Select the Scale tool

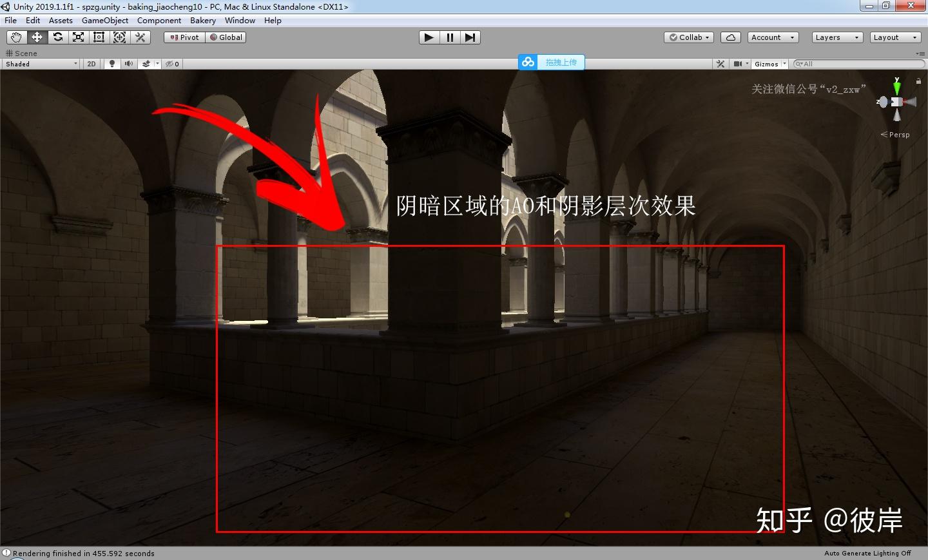pyautogui.click(x=78, y=37)
